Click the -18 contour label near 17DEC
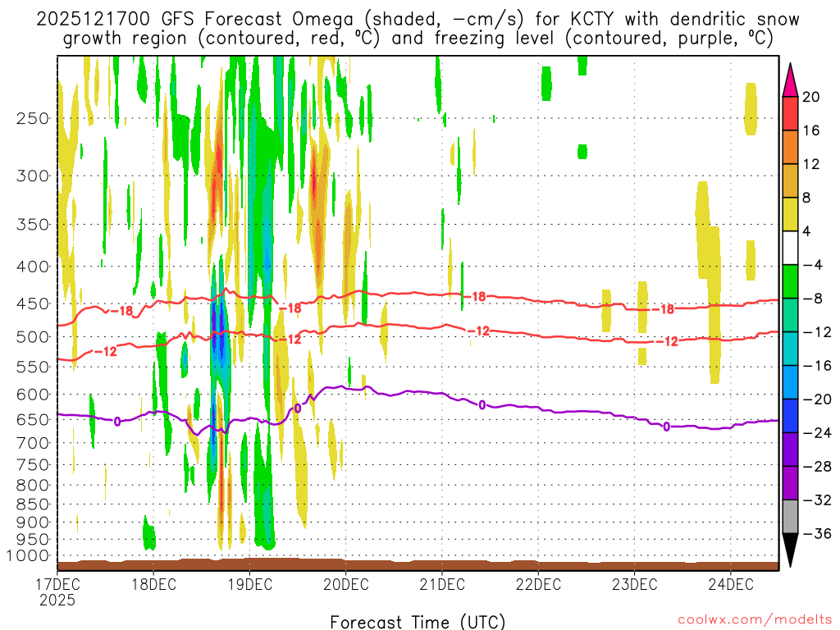Screen dimensions: 840x630 (x=121, y=311)
